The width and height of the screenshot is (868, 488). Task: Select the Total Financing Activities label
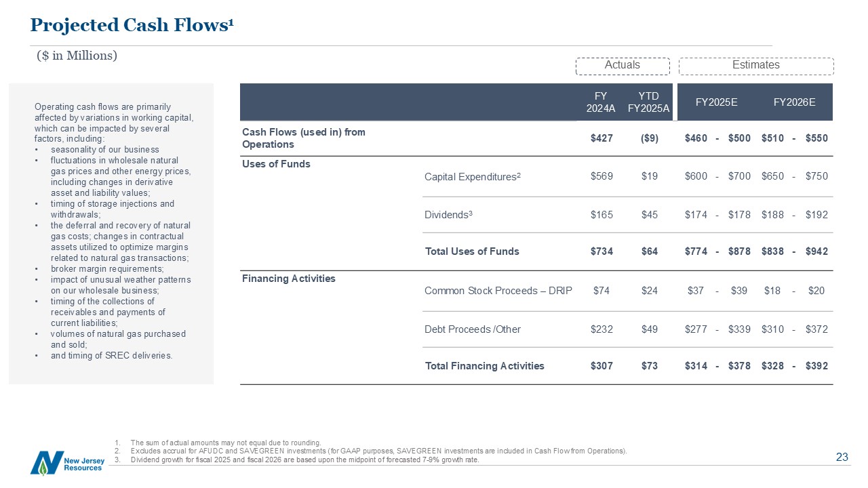point(484,366)
